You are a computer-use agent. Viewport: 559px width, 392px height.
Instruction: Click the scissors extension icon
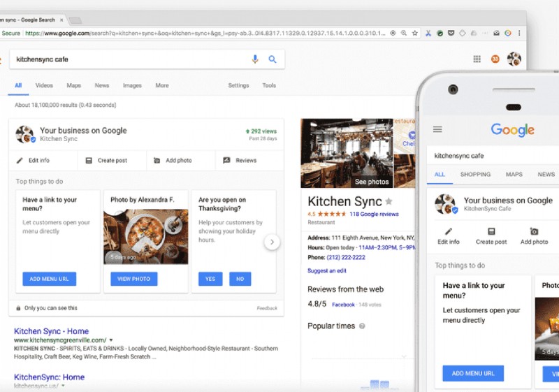pyautogui.click(x=428, y=33)
